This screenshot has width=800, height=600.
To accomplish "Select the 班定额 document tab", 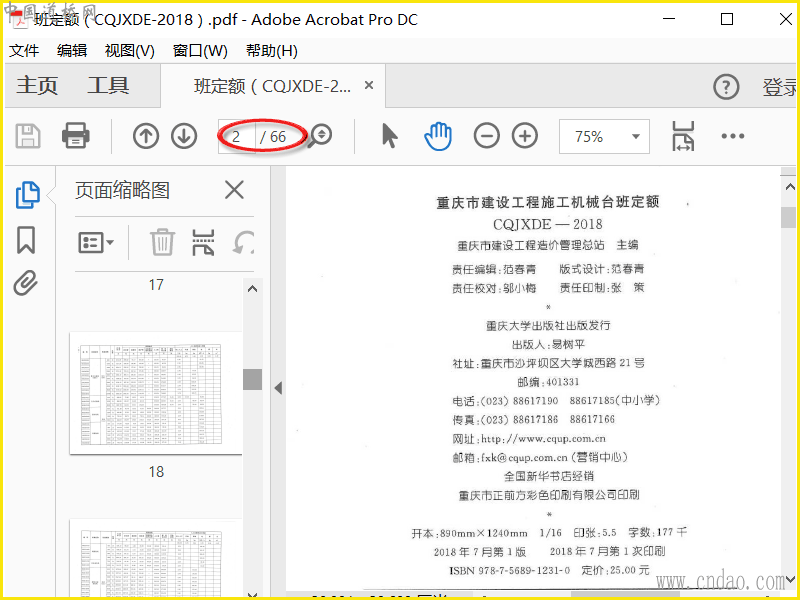I will pos(272,86).
